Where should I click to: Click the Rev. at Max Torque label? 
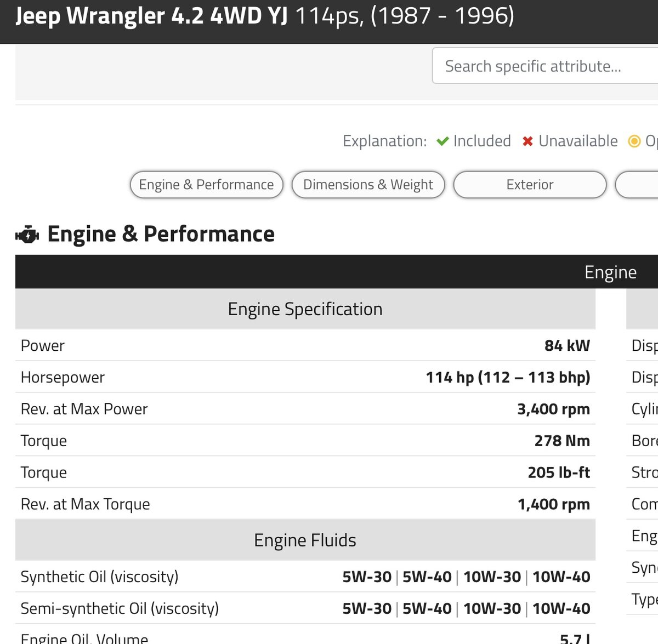coord(85,504)
